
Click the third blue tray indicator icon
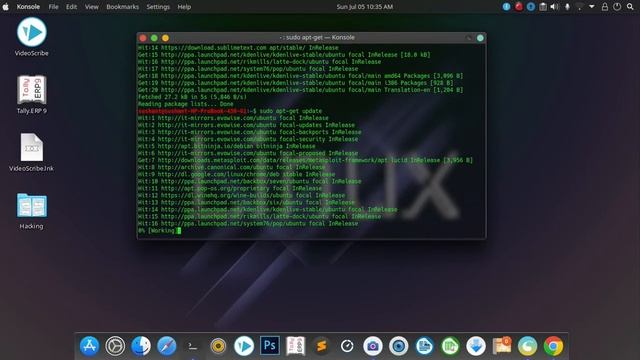point(531,7)
